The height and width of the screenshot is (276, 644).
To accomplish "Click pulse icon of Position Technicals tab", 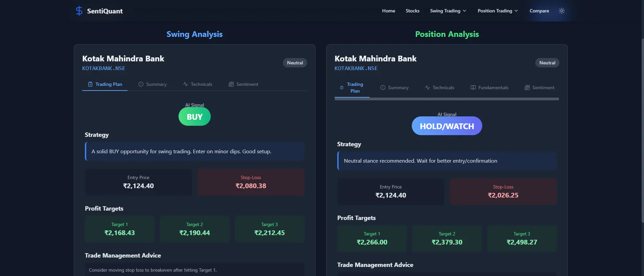I will click(x=428, y=88).
